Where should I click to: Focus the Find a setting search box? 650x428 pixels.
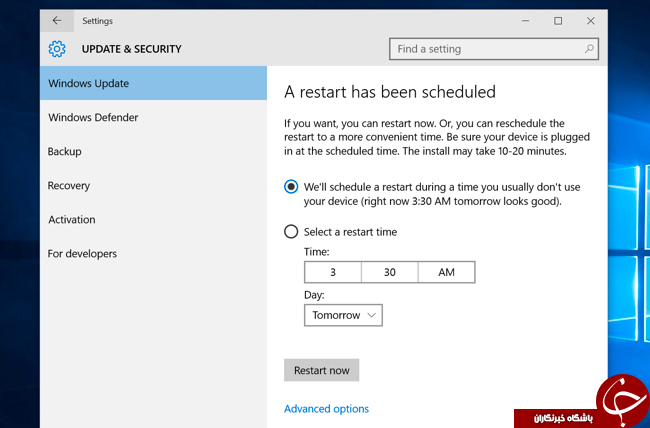(x=494, y=49)
